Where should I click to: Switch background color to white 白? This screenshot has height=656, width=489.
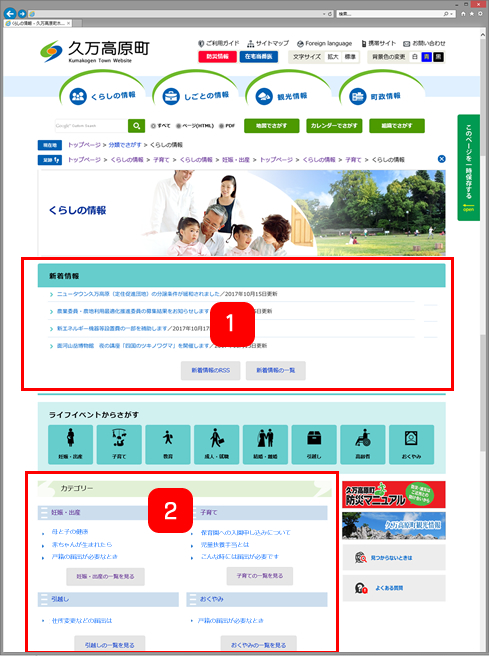tap(415, 56)
